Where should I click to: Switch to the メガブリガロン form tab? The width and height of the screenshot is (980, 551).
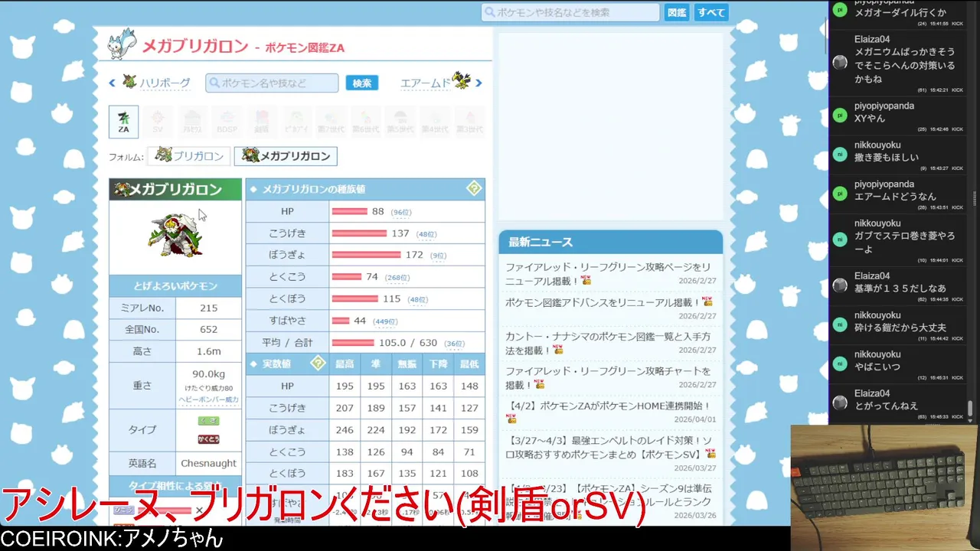coord(286,156)
